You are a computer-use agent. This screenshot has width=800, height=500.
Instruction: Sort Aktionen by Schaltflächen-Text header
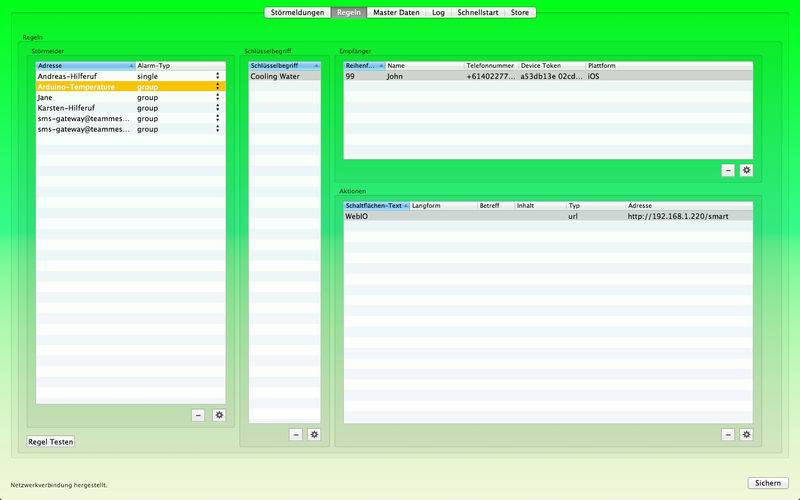[377, 206]
